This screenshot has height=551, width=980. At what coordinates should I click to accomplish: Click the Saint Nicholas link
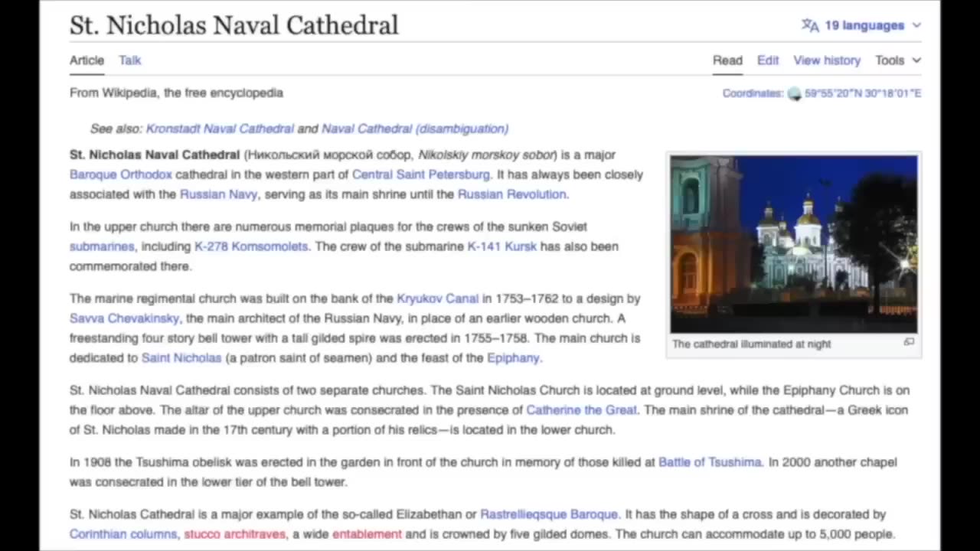181,358
